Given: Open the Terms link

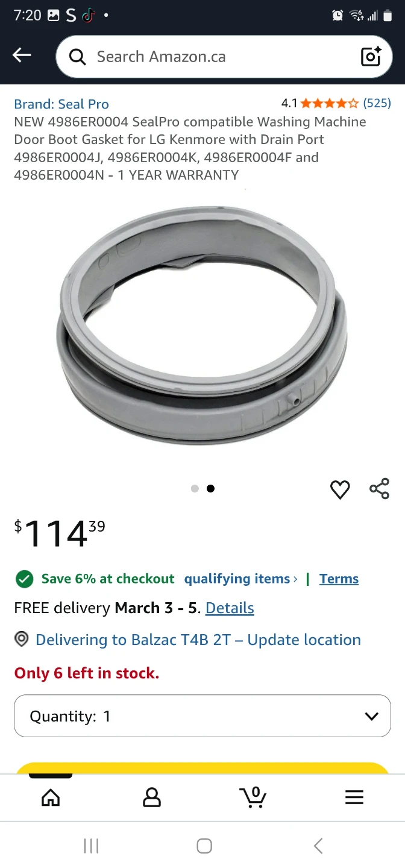Looking at the screenshot, I should pyautogui.click(x=339, y=579).
